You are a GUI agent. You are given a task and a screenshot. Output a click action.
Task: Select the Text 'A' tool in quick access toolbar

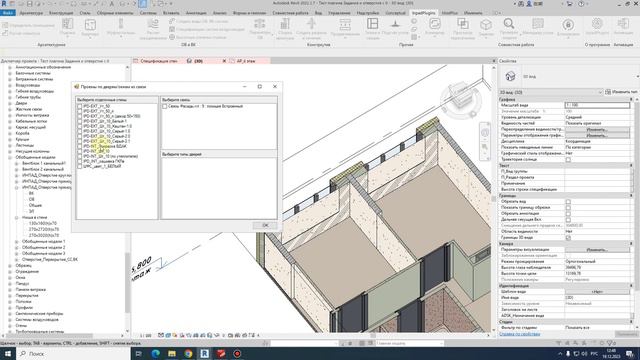[111, 4]
